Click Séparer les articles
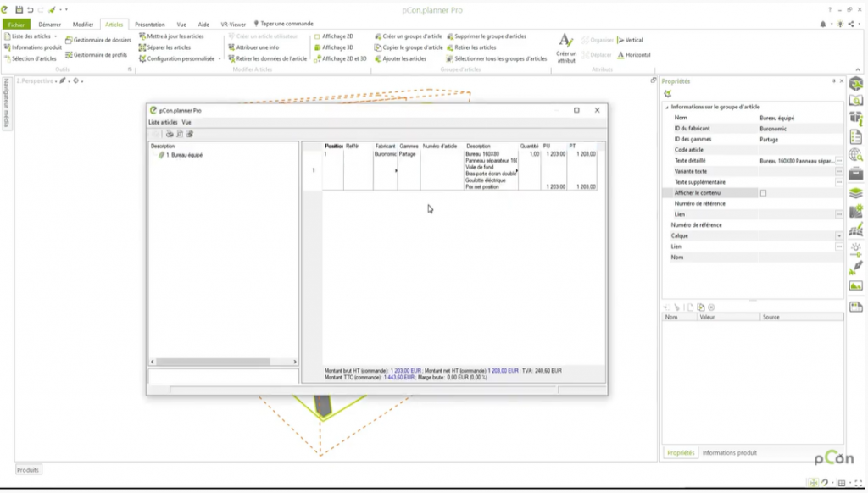868x493 pixels. pyautogui.click(x=164, y=47)
